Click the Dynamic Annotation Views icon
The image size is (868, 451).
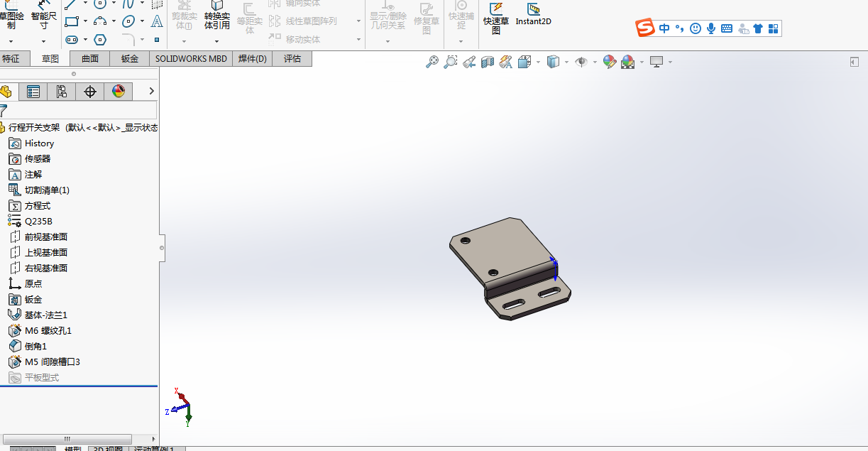coord(505,63)
